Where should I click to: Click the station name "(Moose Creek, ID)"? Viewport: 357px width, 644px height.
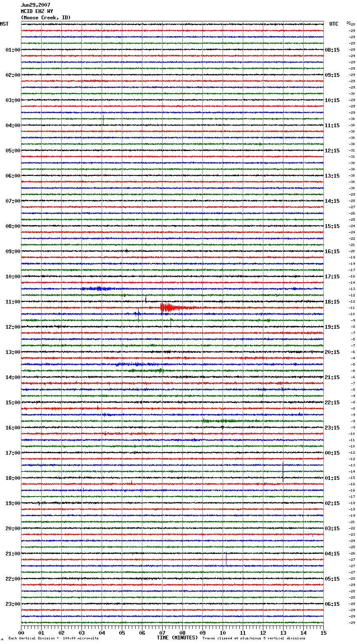[x=46, y=18]
